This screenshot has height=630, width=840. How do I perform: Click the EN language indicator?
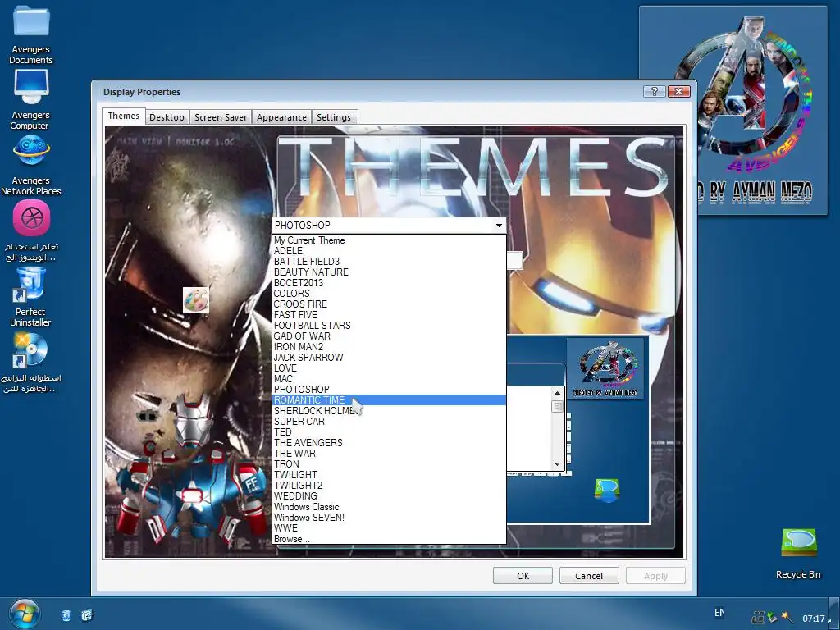tap(719, 612)
